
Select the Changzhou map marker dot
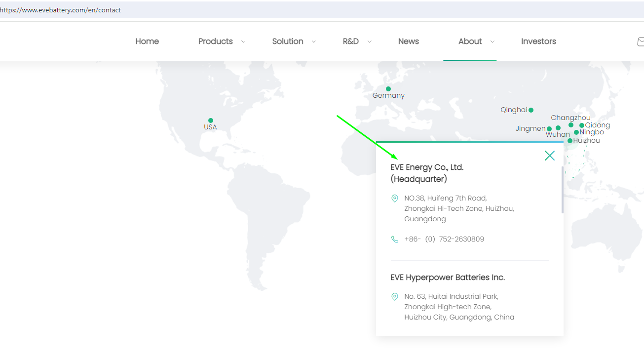coord(571,125)
